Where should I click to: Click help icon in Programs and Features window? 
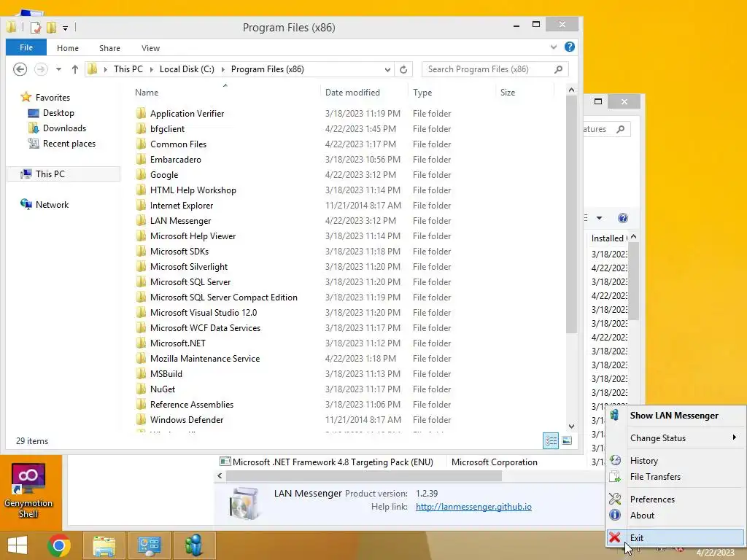coord(623,218)
